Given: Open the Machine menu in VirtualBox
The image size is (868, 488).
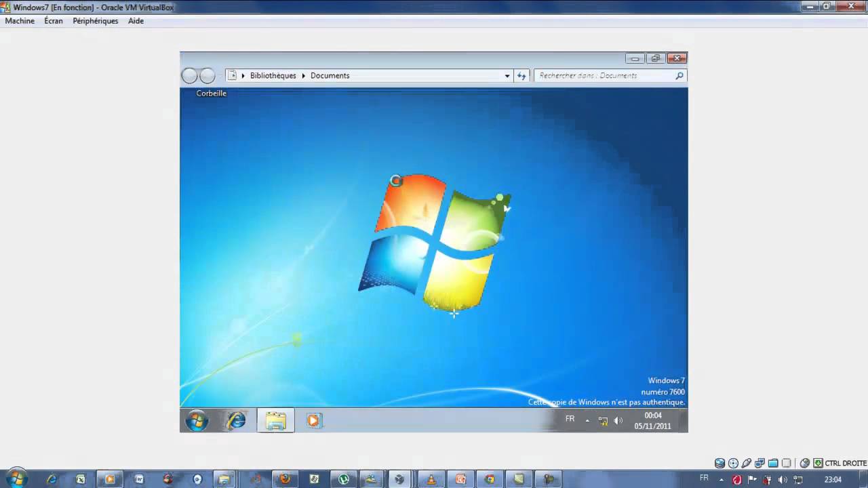Looking at the screenshot, I should 20,21.
